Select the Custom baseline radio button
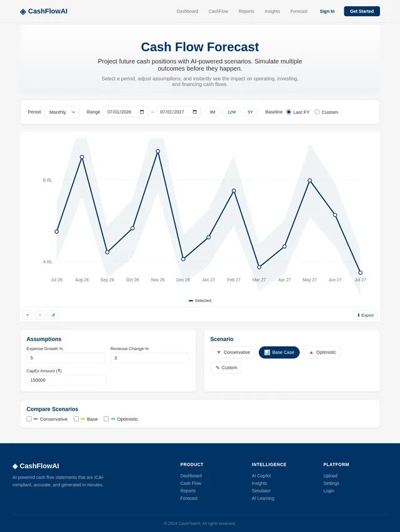This screenshot has width=400, height=532. tap(317, 112)
